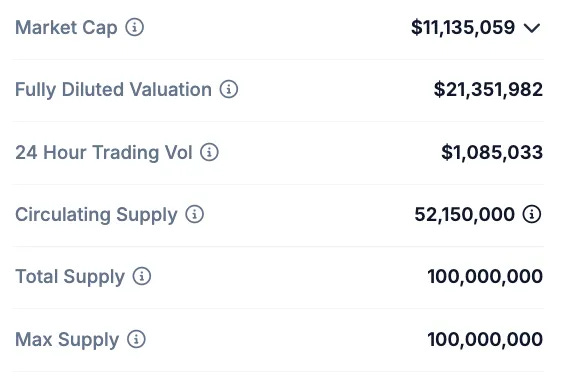This screenshot has height=388, width=568.
Task: Open the Fully Diluted Valuation info tooltip icon
Action: tap(229, 89)
